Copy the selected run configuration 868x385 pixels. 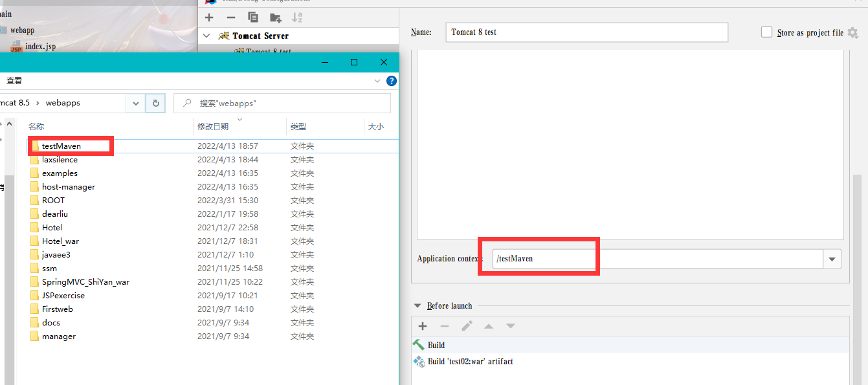tap(253, 17)
